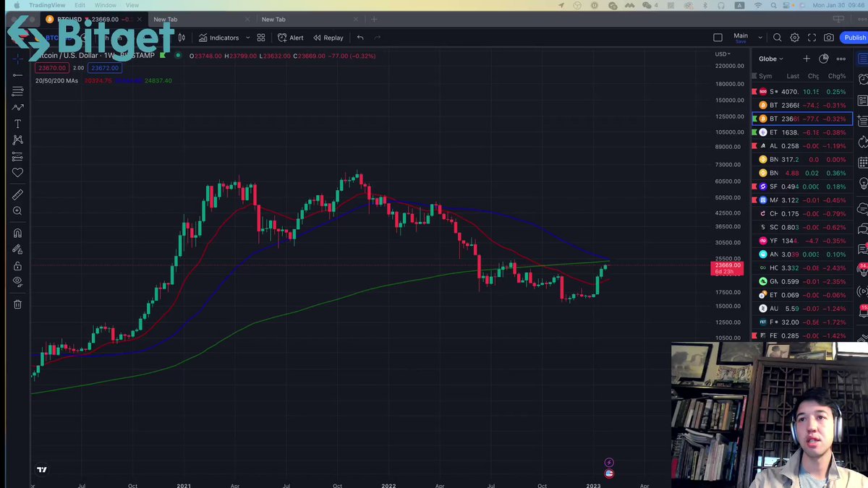
Task: Open the Edit menu
Action: [80, 5]
